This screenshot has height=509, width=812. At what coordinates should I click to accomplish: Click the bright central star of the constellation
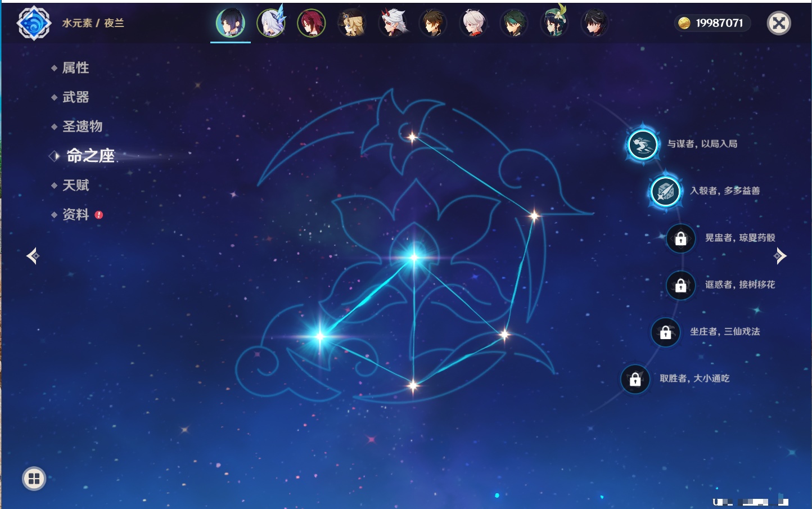pyautogui.click(x=414, y=258)
